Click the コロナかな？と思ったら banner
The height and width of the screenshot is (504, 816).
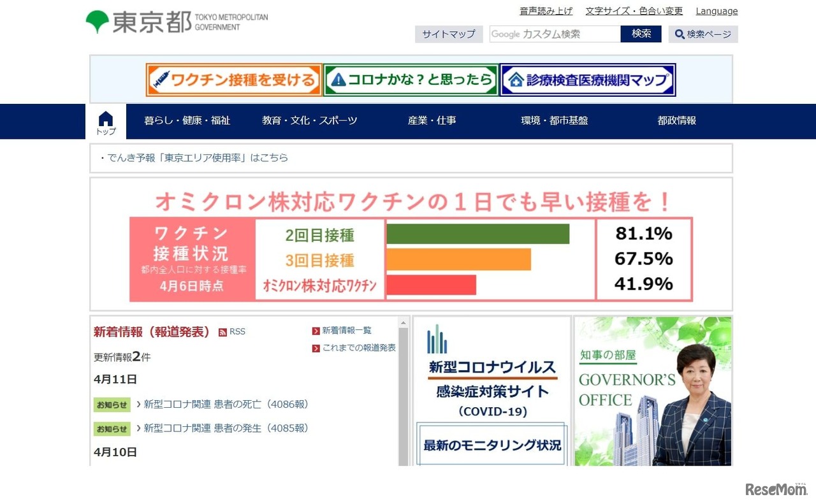[x=410, y=79]
